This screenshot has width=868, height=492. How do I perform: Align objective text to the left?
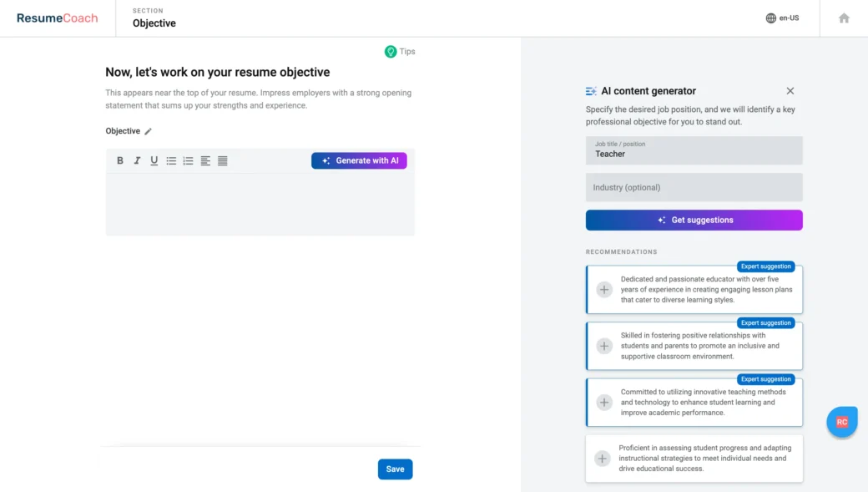point(205,160)
